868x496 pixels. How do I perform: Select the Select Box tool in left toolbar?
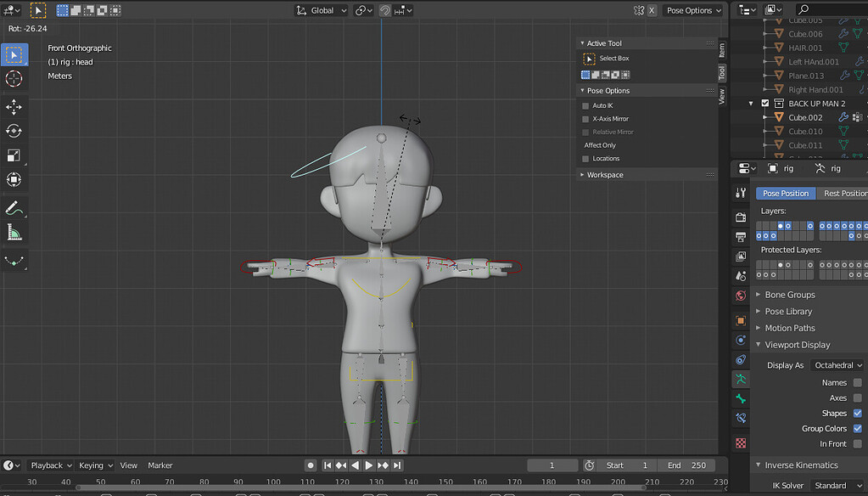14,55
